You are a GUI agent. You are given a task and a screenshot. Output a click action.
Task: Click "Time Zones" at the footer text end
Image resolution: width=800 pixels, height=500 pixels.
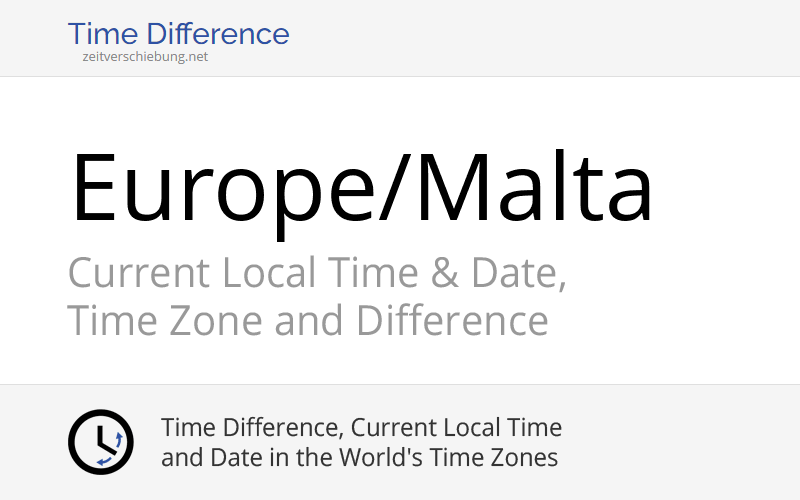(505, 458)
